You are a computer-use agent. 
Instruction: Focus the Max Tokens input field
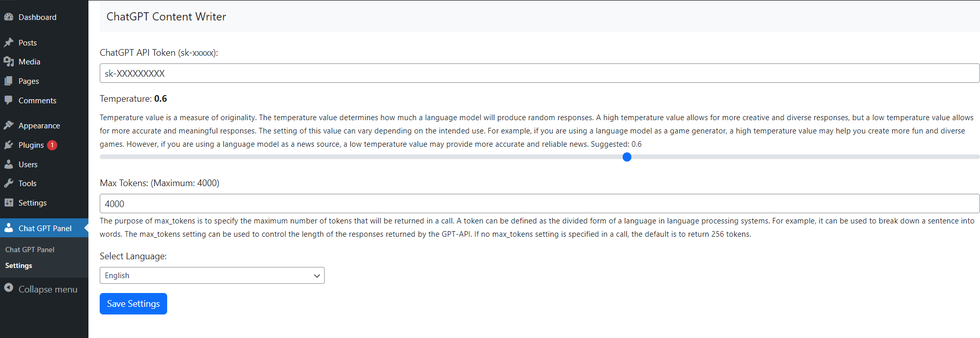click(539, 204)
